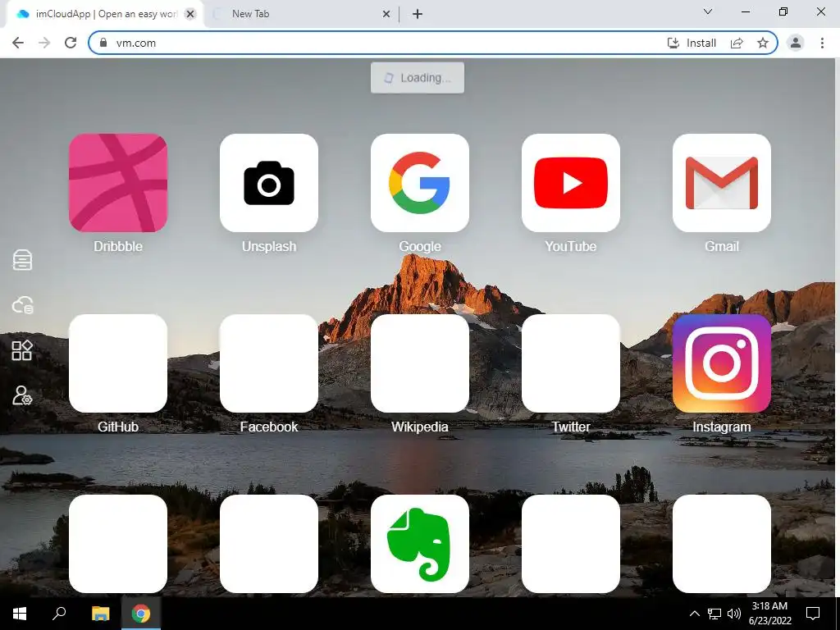
Task: Click the Chrome taskbar icon
Action: click(x=141, y=614)
